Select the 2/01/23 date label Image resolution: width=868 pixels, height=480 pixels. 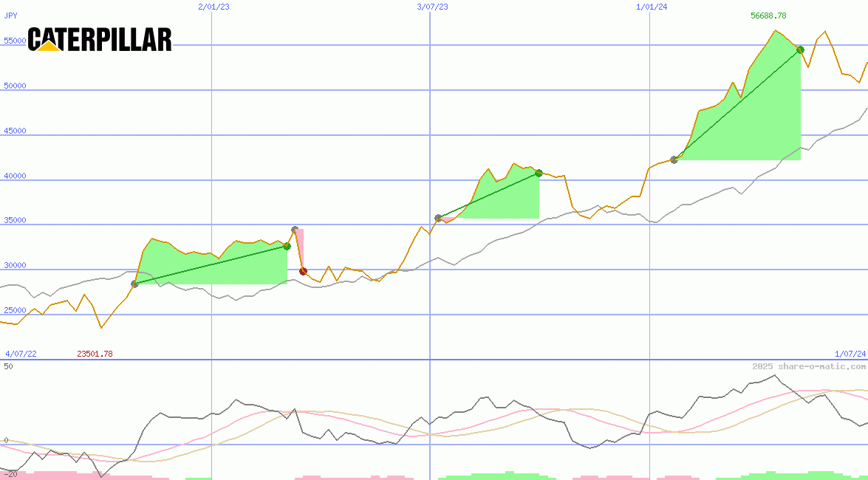[x=213, y=7]
